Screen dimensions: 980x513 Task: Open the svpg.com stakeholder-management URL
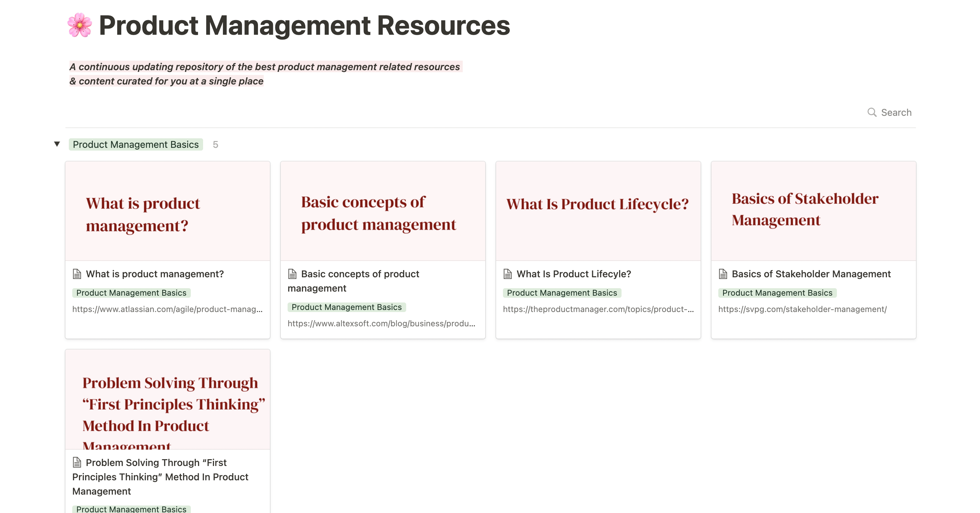click(802, 309)
